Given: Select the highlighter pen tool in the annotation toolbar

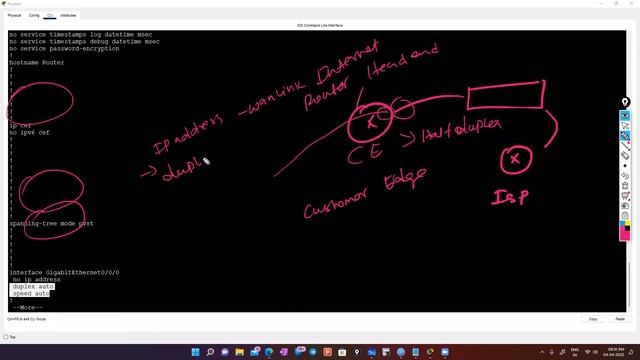Looking at the screenshot, I should 625,136.
